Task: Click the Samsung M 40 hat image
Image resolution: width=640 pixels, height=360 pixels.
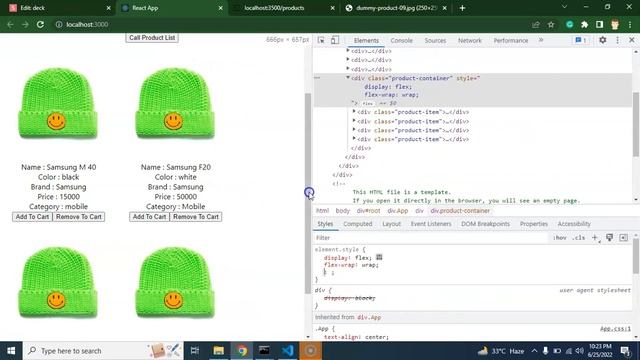Action: pos(58,104)
